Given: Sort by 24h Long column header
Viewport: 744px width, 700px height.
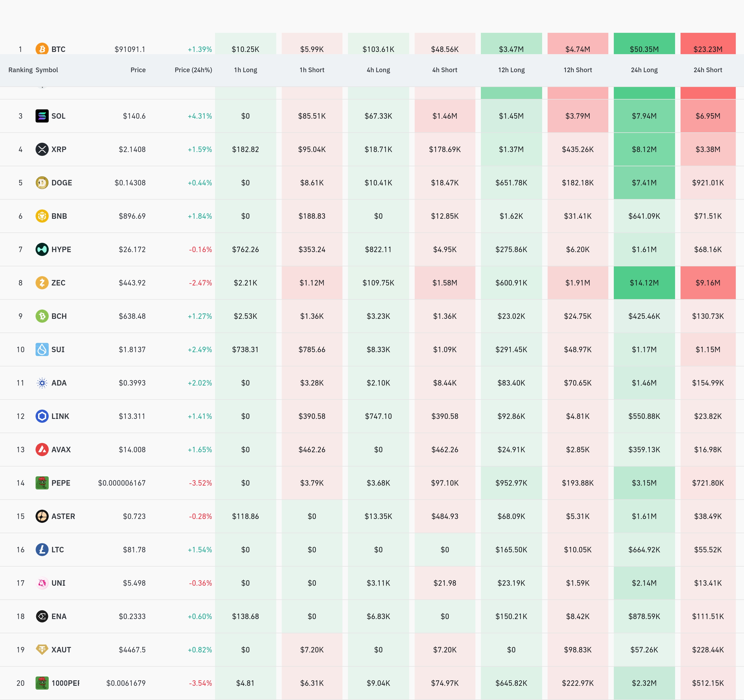Looking at the screenshot, I should tap(644, 70).
